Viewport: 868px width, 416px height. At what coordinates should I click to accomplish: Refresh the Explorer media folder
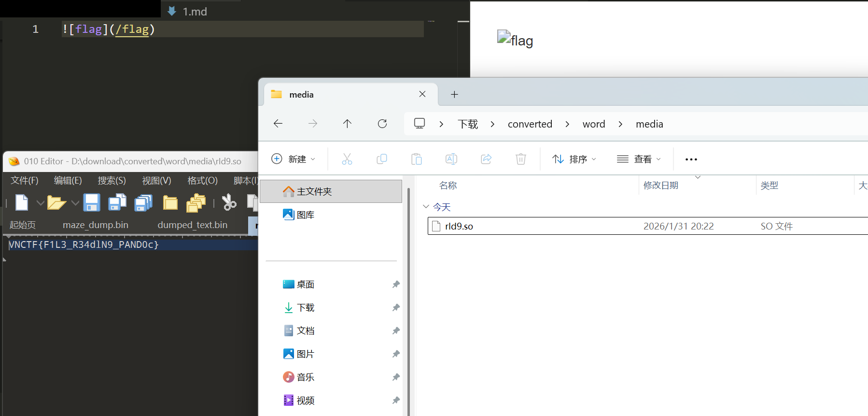(382, 124)
